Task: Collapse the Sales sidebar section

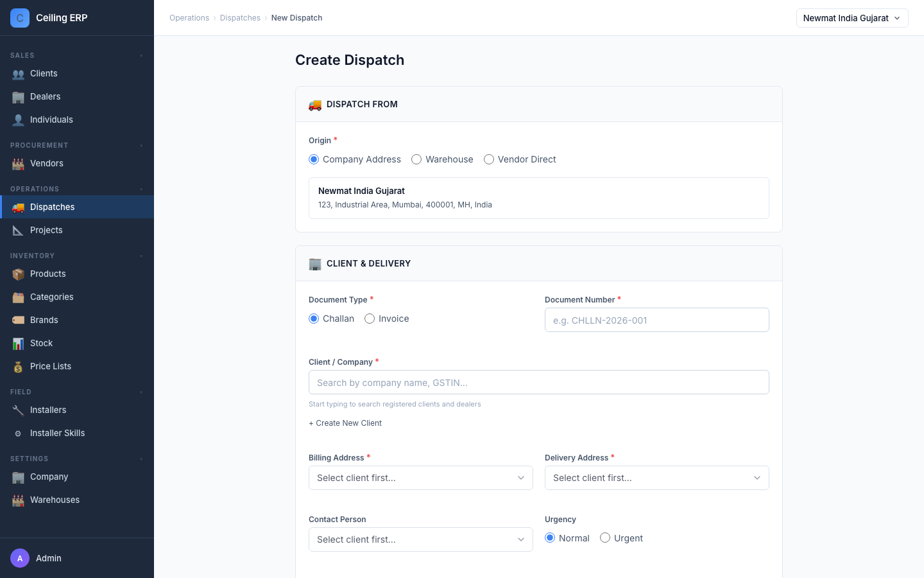Action: 141,56
